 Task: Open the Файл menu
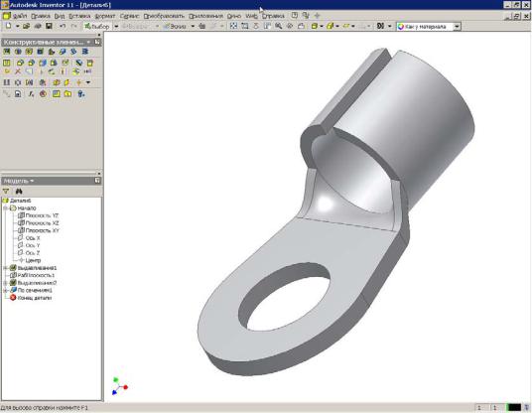pos(20,16)
